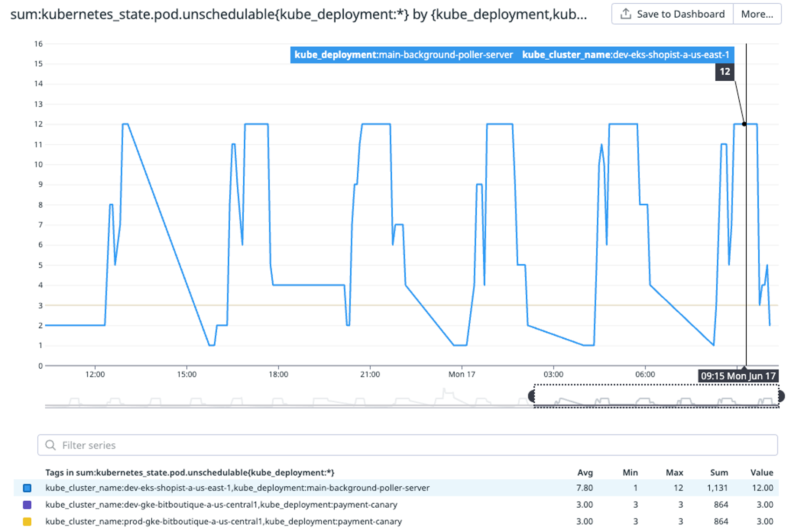The image size is (791, 532).
Task: Click the magnifying glass icon in Filter series
Action: [51, 445]
